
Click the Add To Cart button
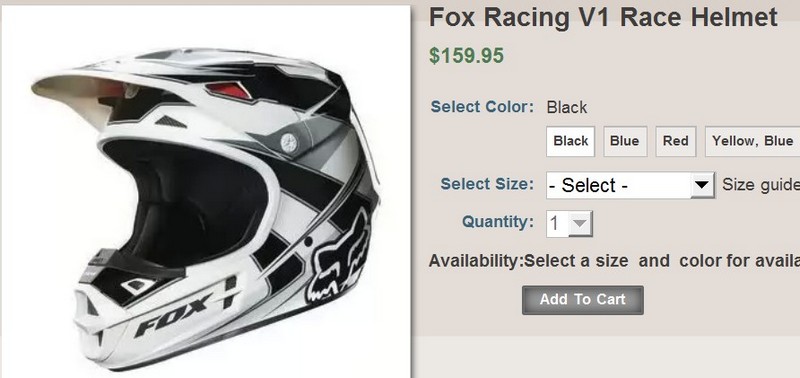point(583,300)
